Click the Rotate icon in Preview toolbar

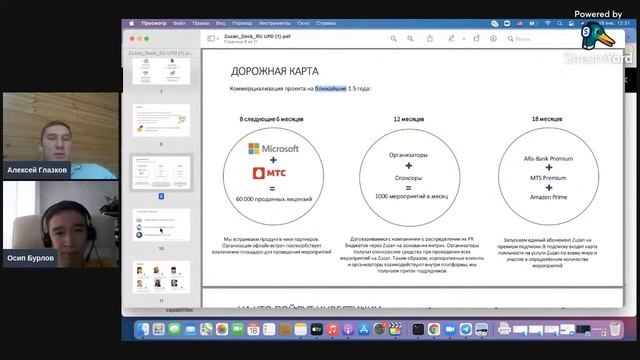click(x=476, y=38)
